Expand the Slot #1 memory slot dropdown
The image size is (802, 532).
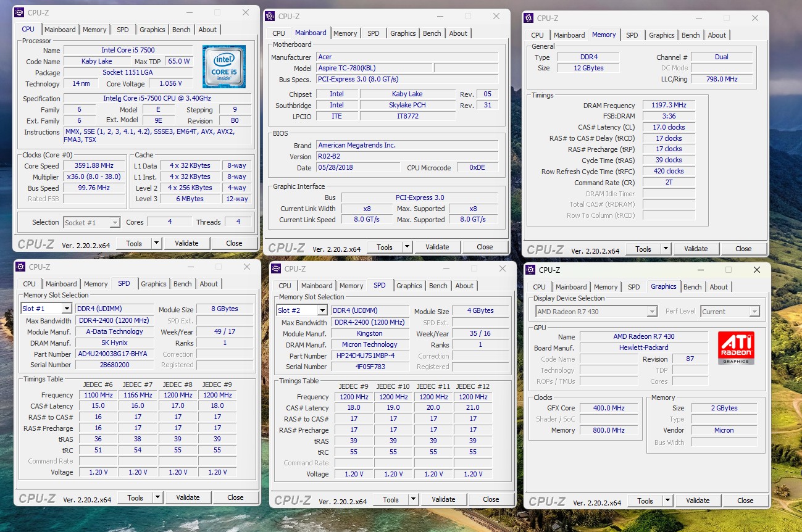tap(66, 309)
